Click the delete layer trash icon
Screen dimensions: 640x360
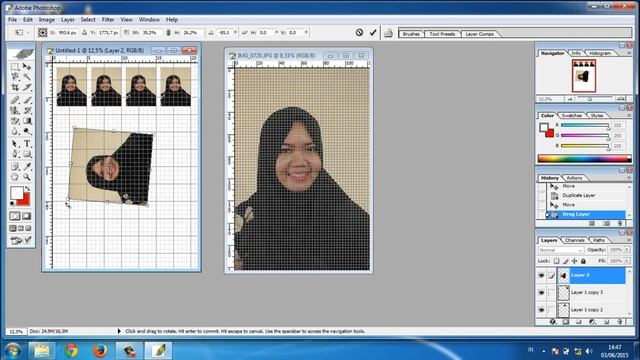620,322
